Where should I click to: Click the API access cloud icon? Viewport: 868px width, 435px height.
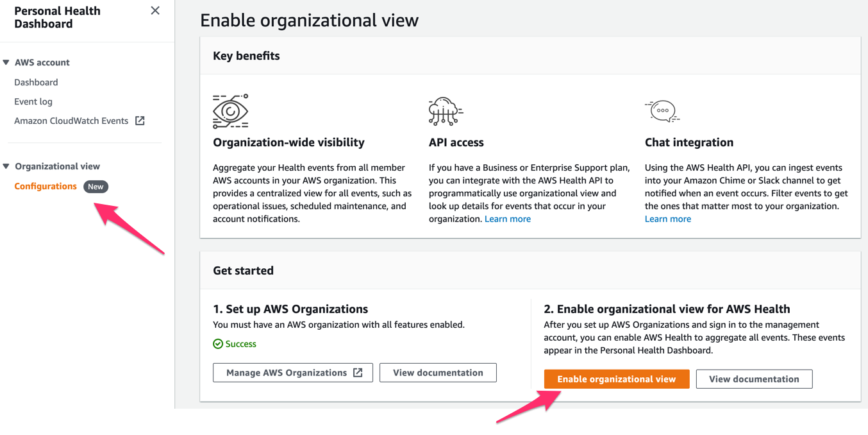tap(445, 110)
